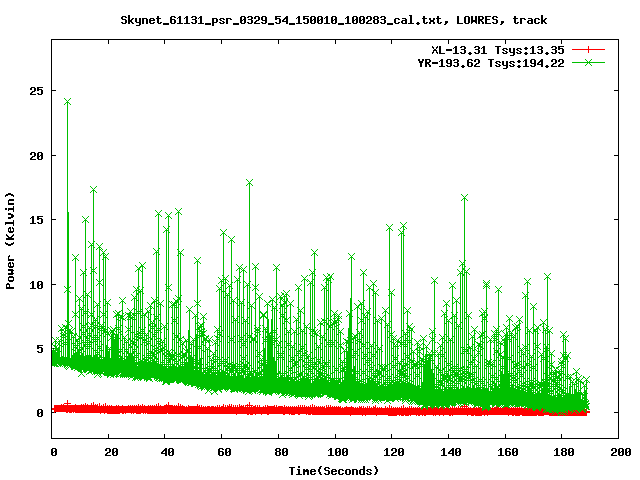Click the green x marker in the legend
This screenshot has height=480, width=640.
tap(590, 62)
